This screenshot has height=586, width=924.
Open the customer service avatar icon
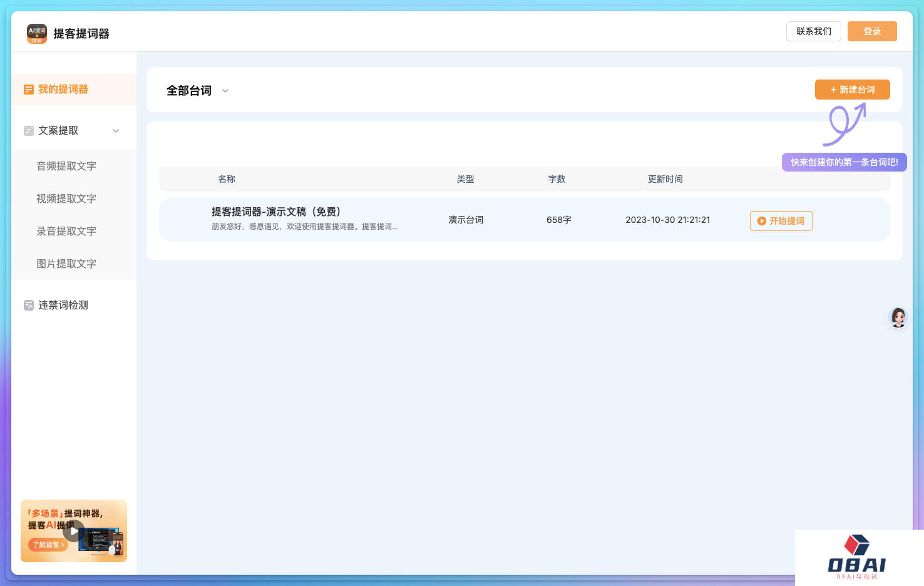pyautogui.click(x=898, y=317)
